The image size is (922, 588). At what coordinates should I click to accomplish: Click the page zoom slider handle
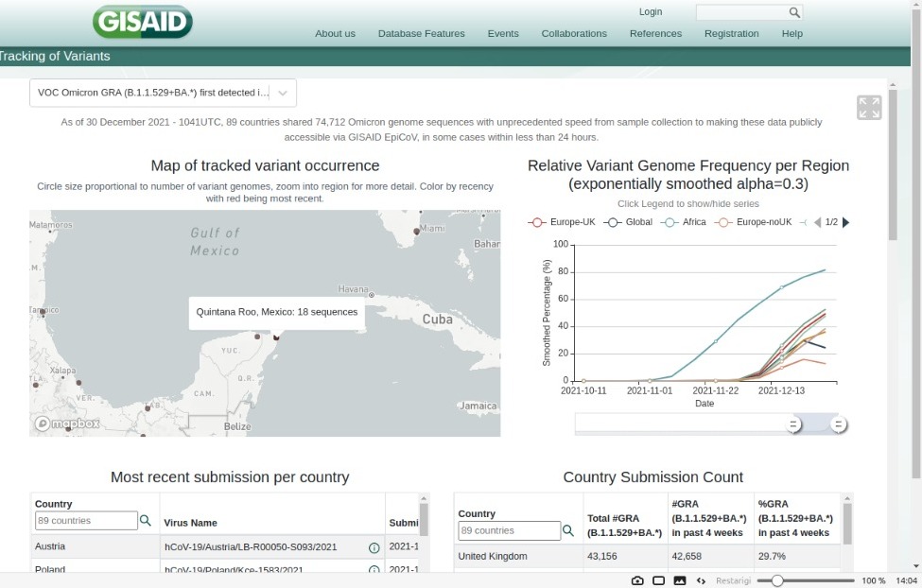(777, 580)
